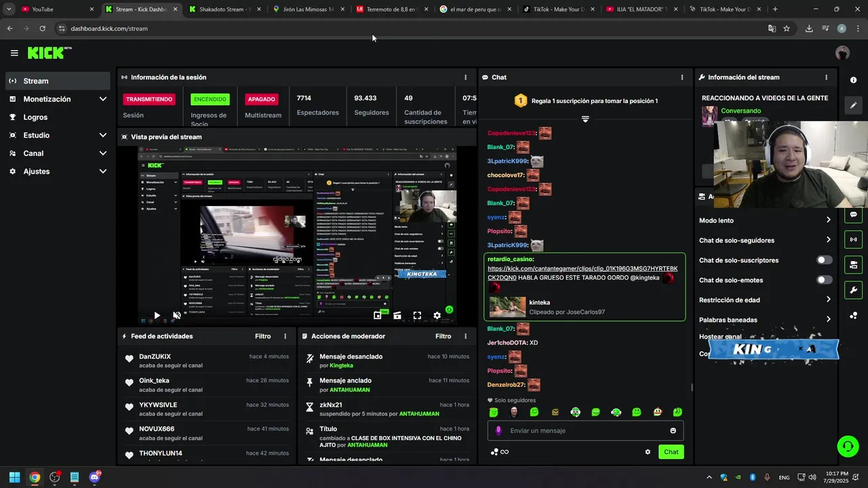The width and height of the screenshot is (868, 488).
Task: Click DanZUKIX in activity feed
Action: click(x=155, y=357)
